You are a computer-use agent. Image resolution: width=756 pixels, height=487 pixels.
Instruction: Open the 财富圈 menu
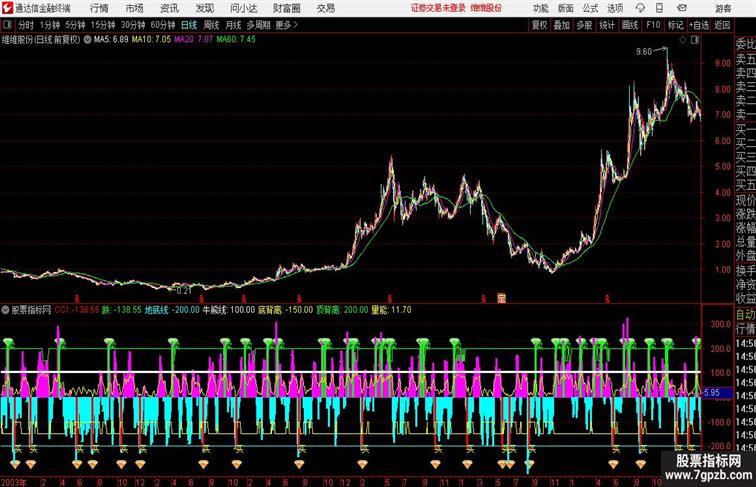point(286,8)
